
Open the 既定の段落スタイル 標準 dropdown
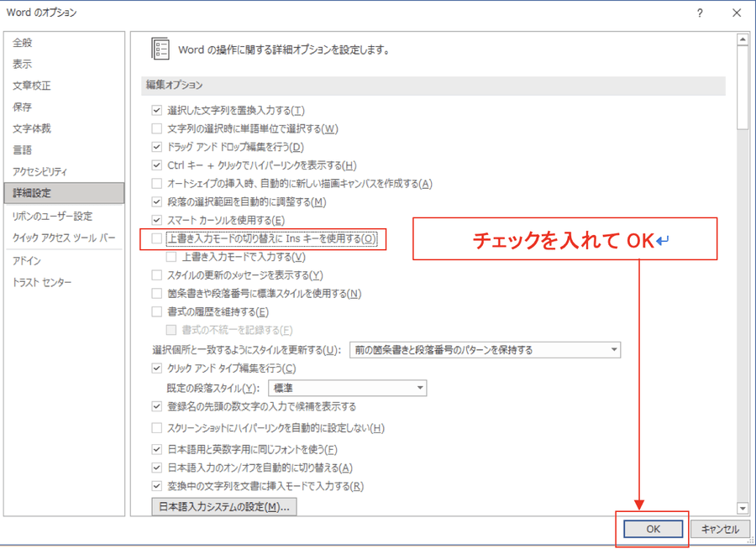click(x=348, y=388)
